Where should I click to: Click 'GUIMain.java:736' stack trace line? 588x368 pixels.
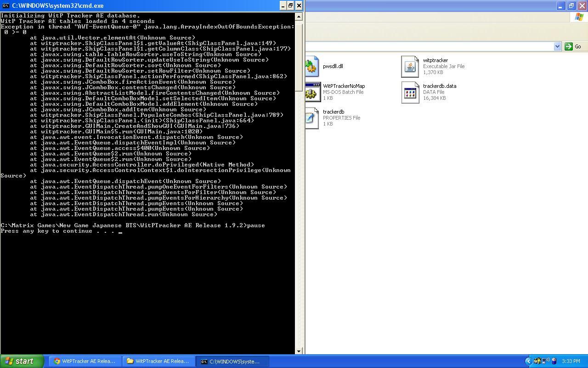click(135, 126)
